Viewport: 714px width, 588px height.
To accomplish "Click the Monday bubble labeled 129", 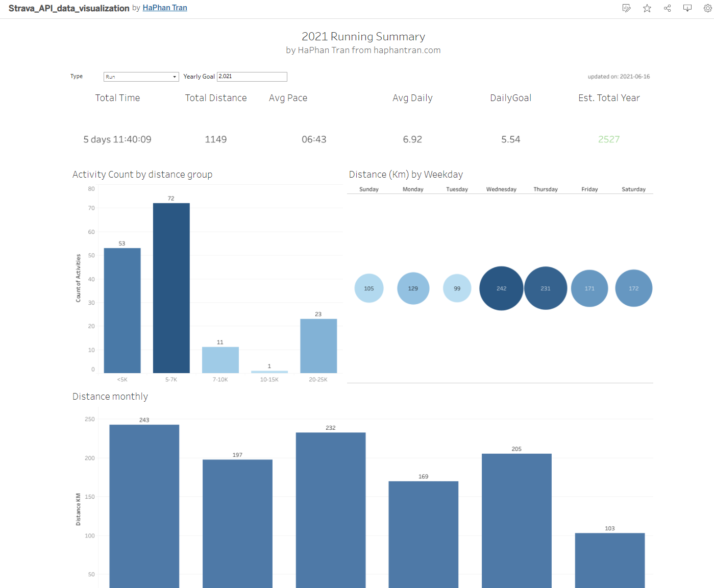I will pos(413,288).
